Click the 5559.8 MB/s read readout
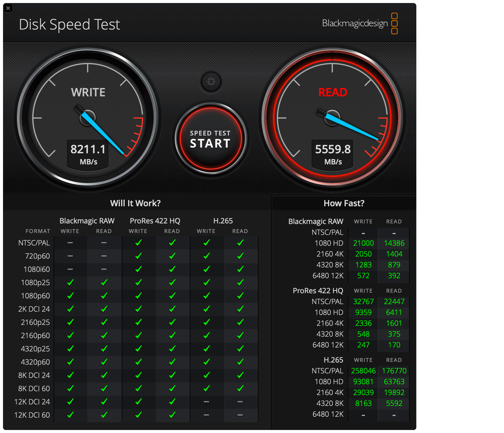Viewport: 504px width, 433px height. 333,154
